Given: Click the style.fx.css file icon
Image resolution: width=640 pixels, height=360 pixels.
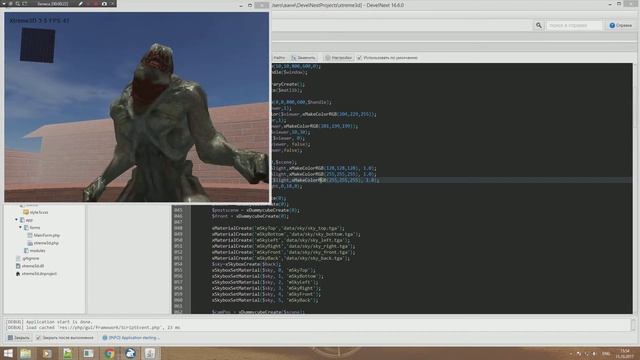Looking at the screenshot, I should pos(26,212).
